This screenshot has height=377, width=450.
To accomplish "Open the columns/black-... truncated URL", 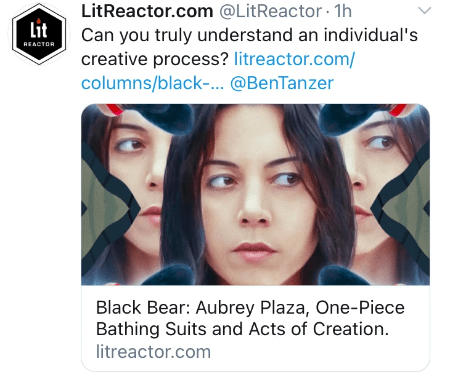I will [152, 83].
